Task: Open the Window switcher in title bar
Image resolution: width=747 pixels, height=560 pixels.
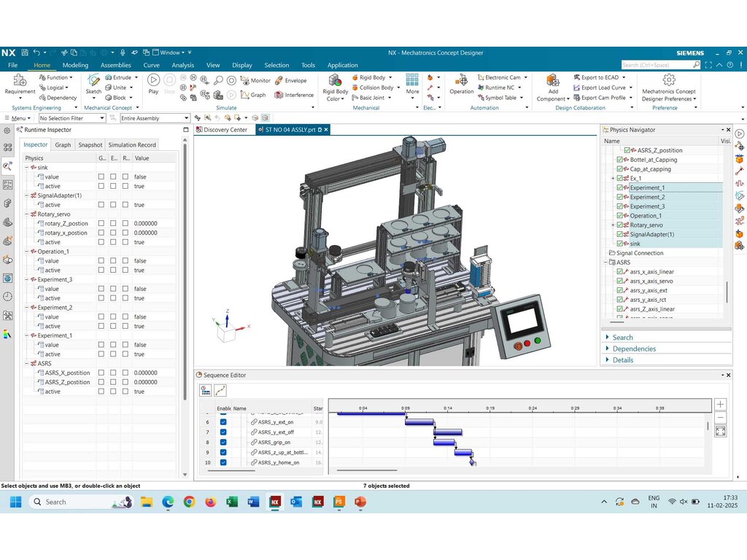Action: [x=168, y=52]
